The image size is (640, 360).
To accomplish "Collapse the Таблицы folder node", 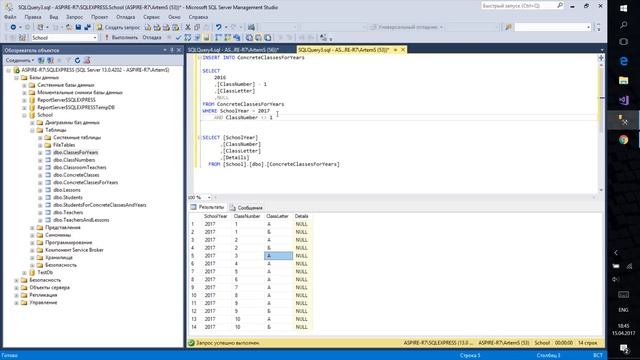I will 32,130.
